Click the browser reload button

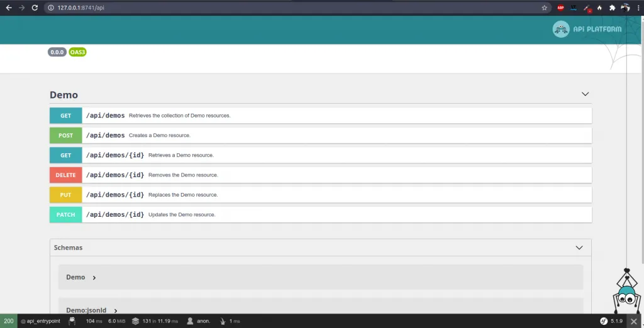[x=34, y=8]
